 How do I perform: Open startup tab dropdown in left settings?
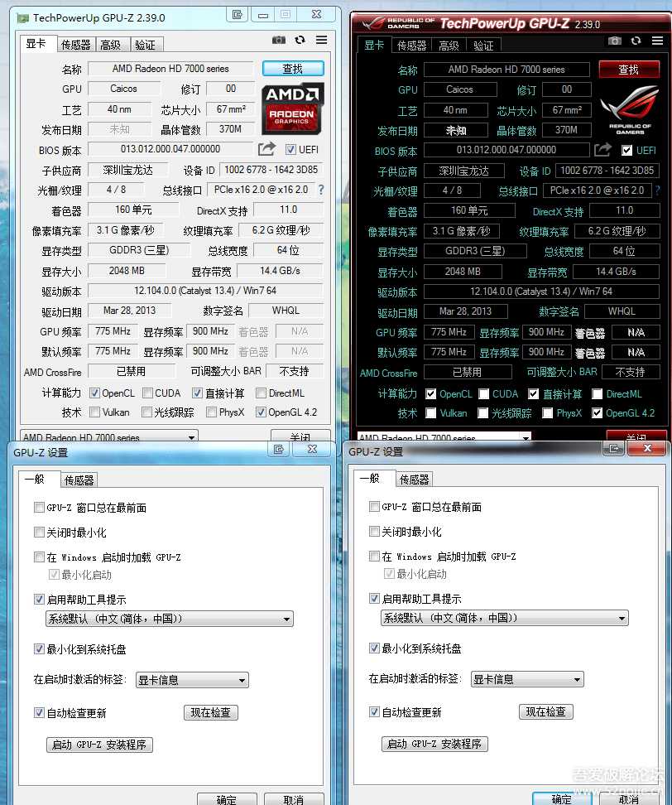tap(192, 680)
